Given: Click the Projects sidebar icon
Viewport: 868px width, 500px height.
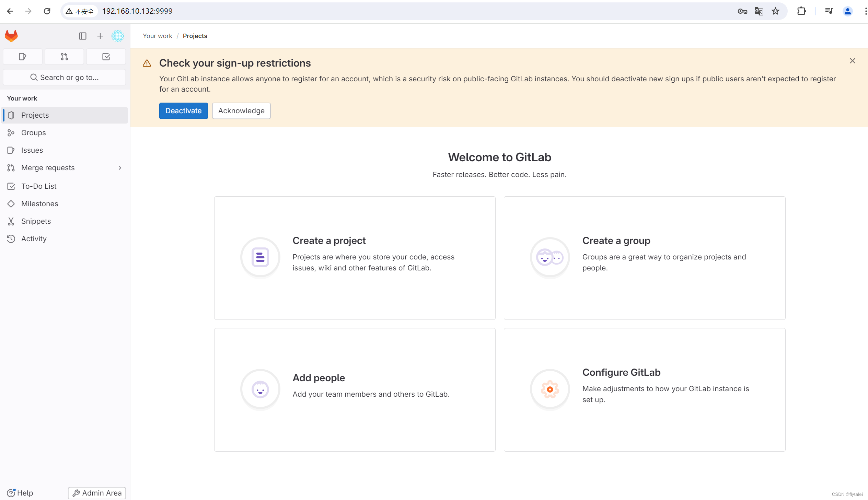Looking at the screenshot, I should [11, 115].
